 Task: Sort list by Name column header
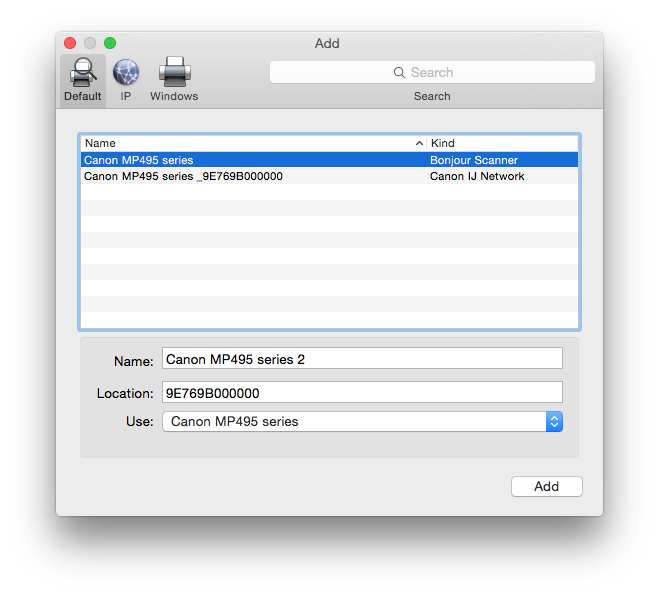tap(253, 143)
